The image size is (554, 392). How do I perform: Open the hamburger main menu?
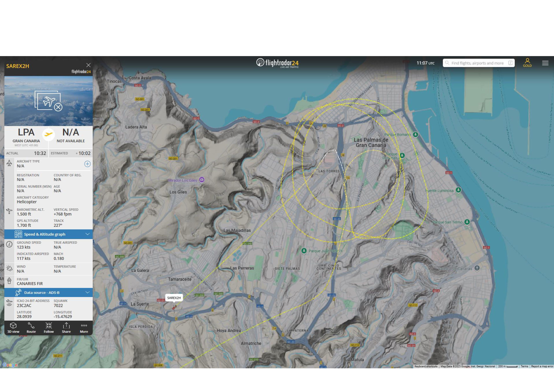click(545, 63)
